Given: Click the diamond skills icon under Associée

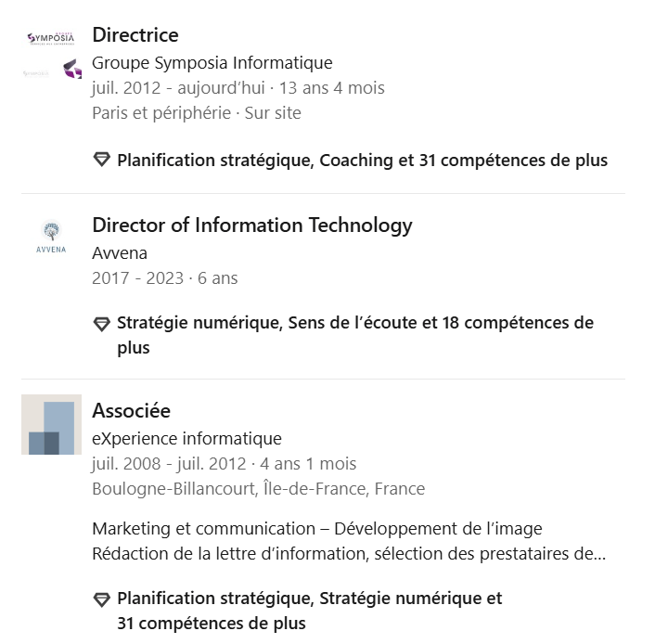Looking at the screenshot, I should [x=101, y=599].
